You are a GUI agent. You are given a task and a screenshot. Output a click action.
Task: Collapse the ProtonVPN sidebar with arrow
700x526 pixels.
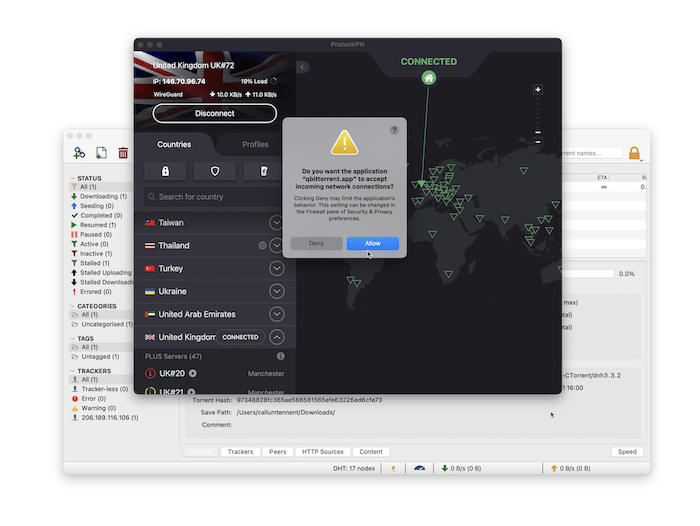tap(302, 67)
